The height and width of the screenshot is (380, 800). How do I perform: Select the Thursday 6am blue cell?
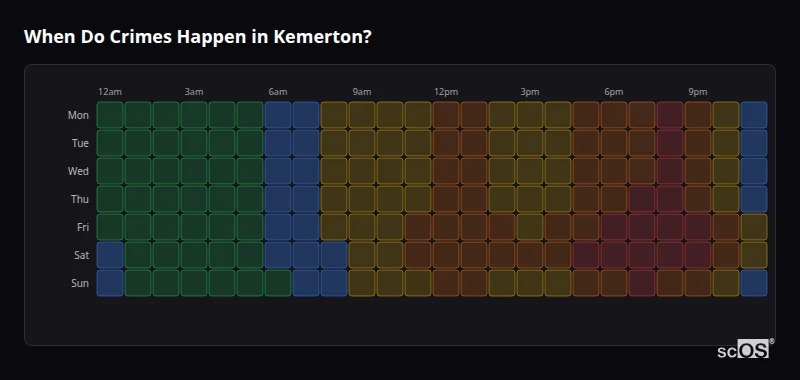278,199
